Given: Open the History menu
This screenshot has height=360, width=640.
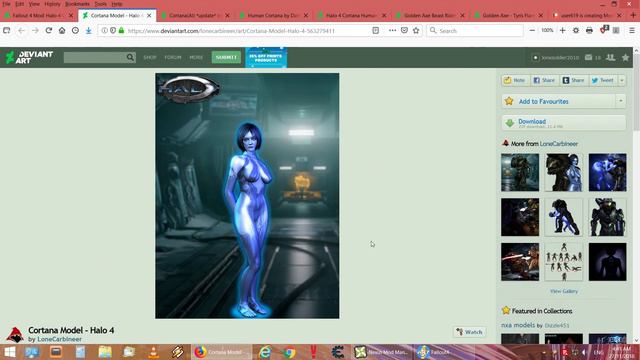Looking at the screenshot, I should coord(52,4).
